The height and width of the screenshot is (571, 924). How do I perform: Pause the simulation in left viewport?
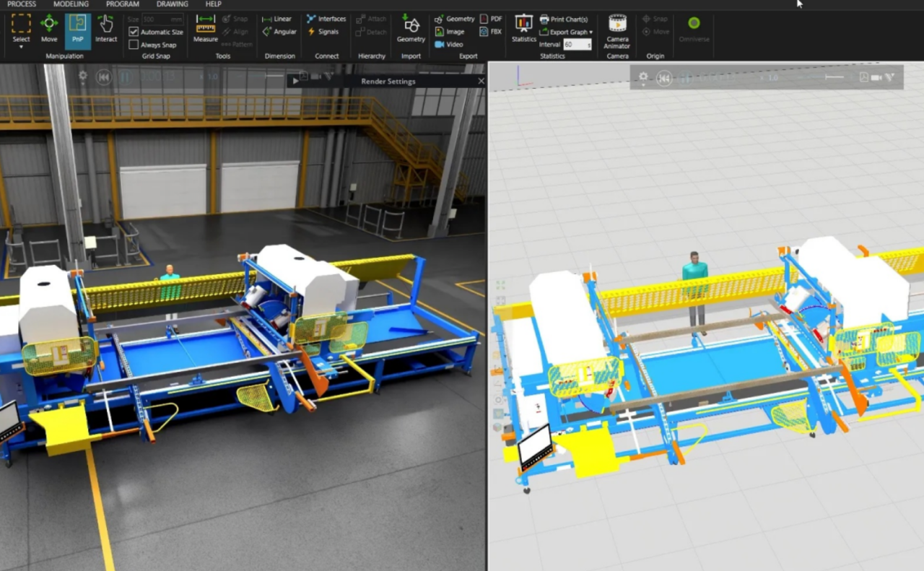pyautogui.click(x=124, y=77)
